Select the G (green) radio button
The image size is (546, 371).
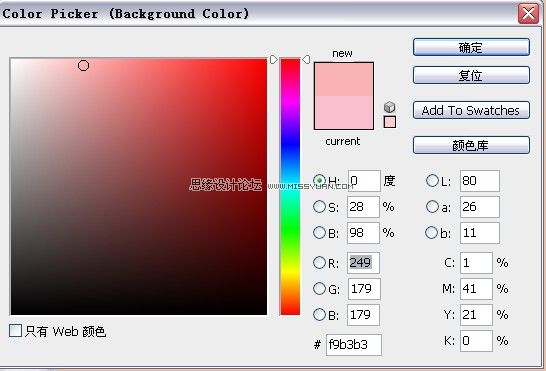pos(319,288)
